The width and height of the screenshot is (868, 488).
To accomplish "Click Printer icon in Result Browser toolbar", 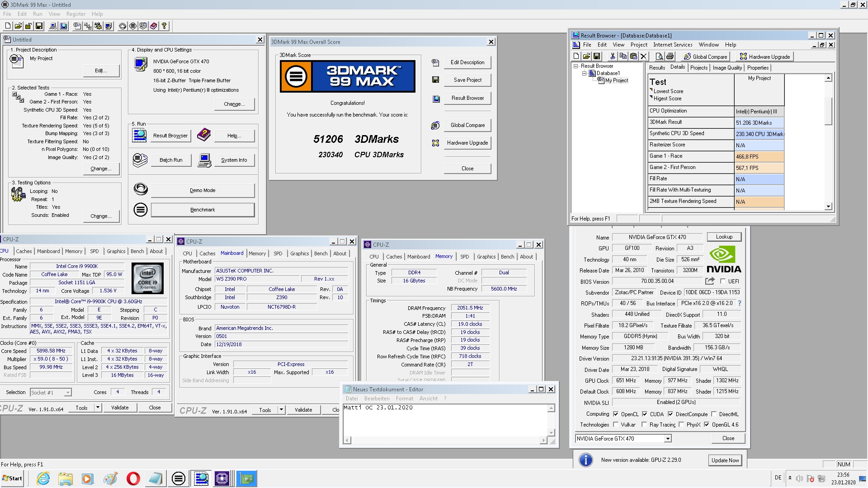I will point(670,56).
